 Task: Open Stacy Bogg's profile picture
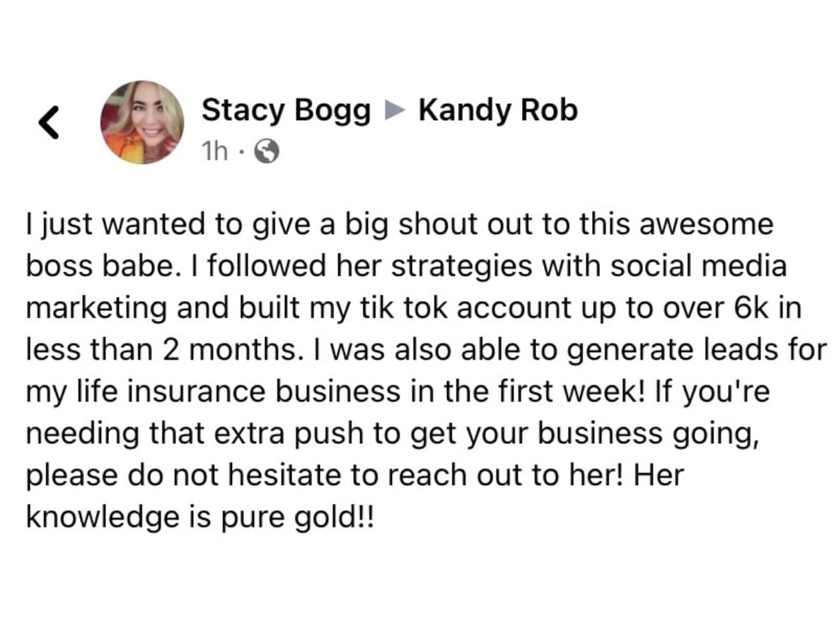[x=141, y=122]
